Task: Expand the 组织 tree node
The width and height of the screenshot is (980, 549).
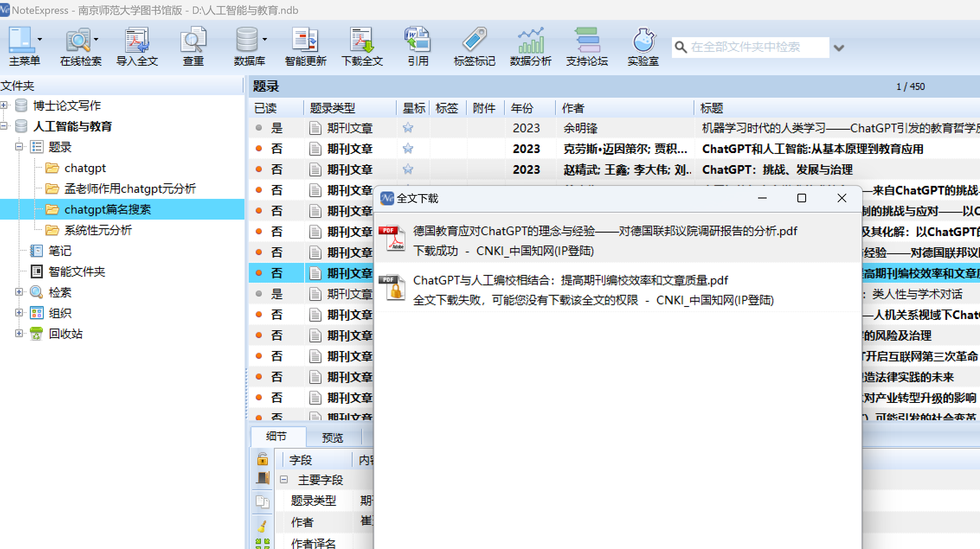Action: pyautogui.click(x=19, y=313)
